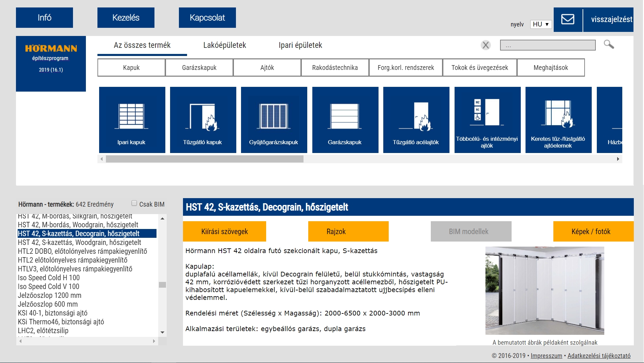Click product list scroll right arrow
The image size is (644, 363).
(154, 341)
